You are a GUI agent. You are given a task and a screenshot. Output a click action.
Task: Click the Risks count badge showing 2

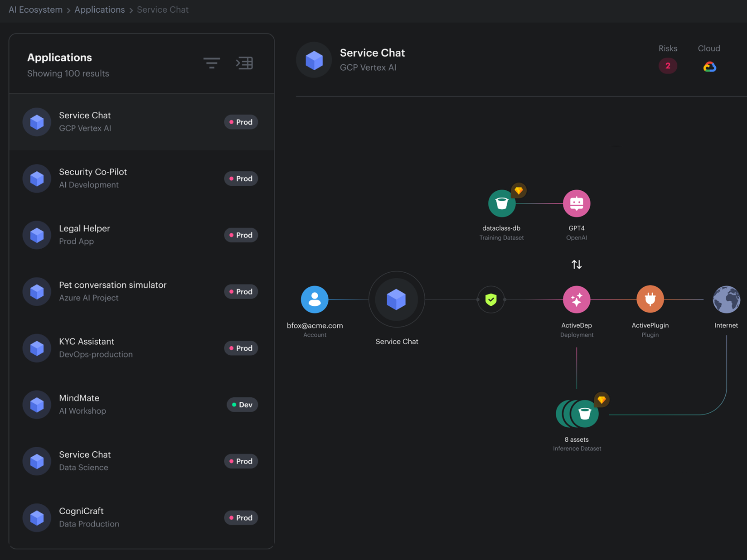point(668,66)
